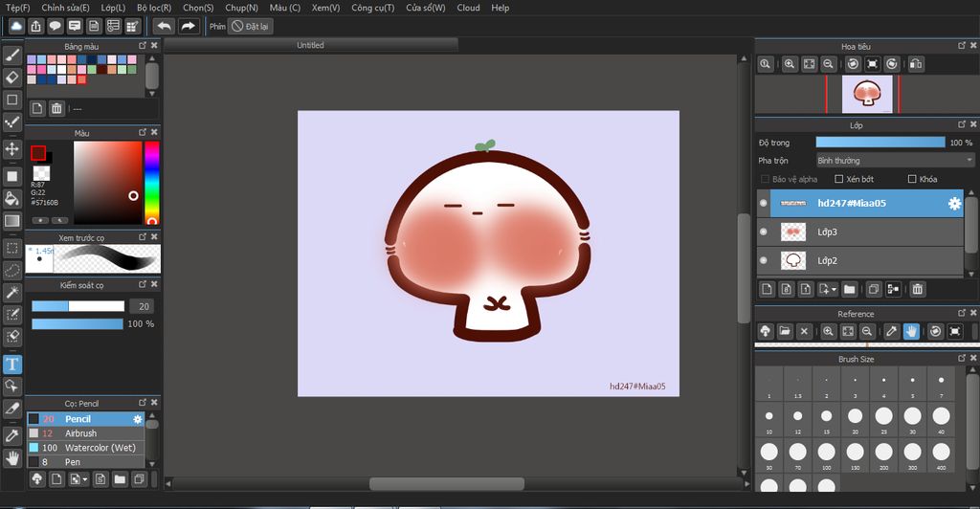Select the Eyedropper tool
The image size is (980, 509).
coord(11,436)
